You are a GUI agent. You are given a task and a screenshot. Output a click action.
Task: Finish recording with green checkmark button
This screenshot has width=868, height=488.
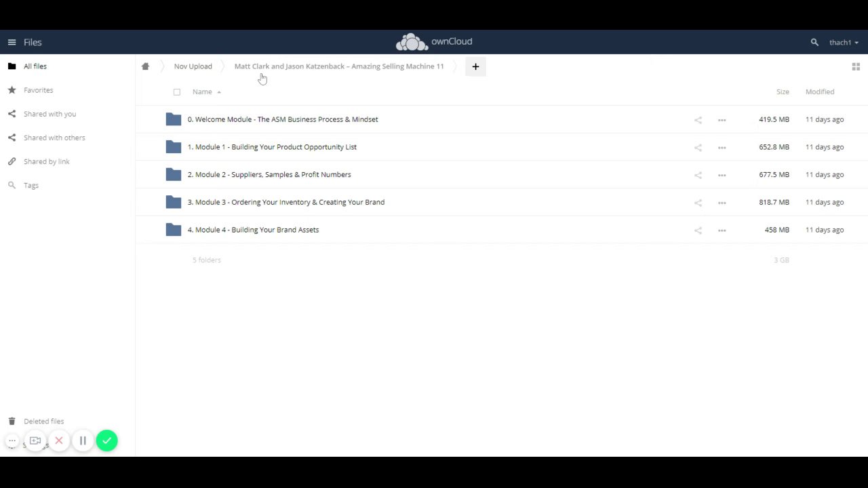(106, 441)
